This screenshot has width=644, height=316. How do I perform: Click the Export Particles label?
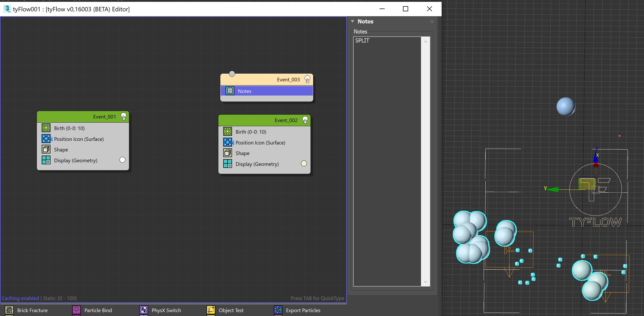coord(303,310)
